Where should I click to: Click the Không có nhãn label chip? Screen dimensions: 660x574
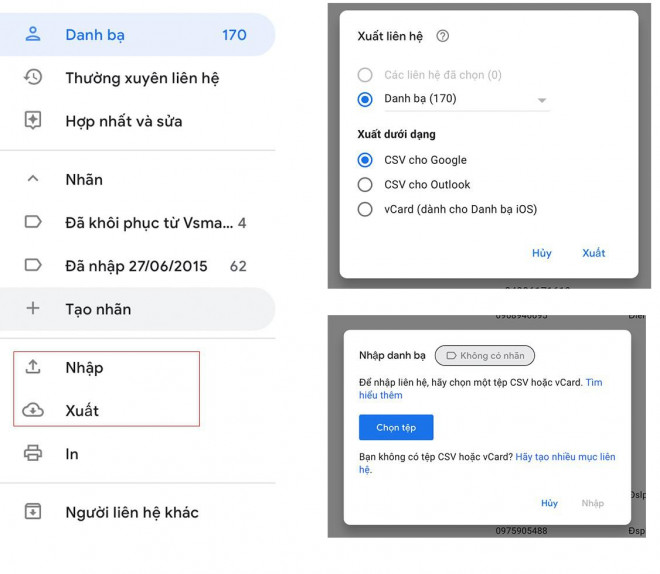pos(485,355)
